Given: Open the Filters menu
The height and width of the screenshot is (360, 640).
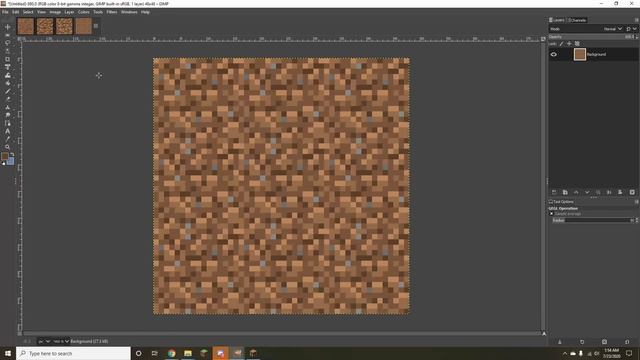Looking at the screenshot, I should point(112,12).
